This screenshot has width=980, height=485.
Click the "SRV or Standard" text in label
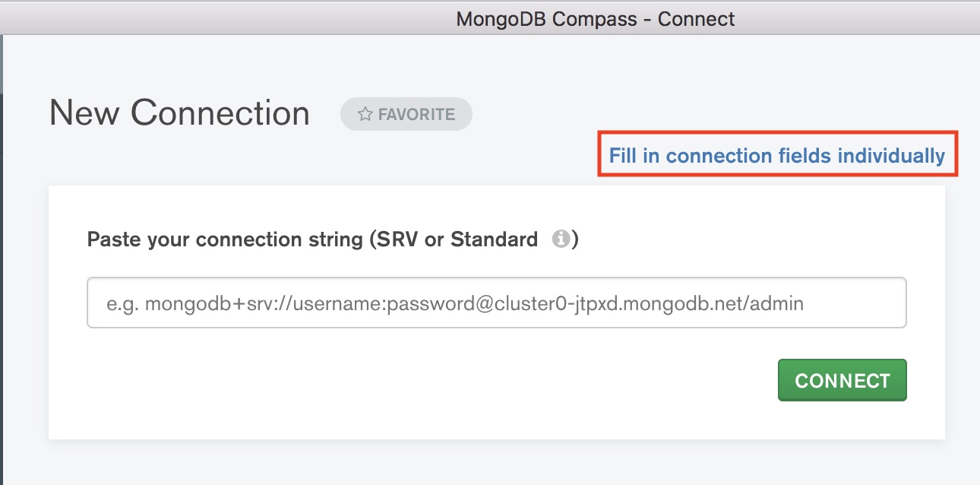tap(454, 239)
